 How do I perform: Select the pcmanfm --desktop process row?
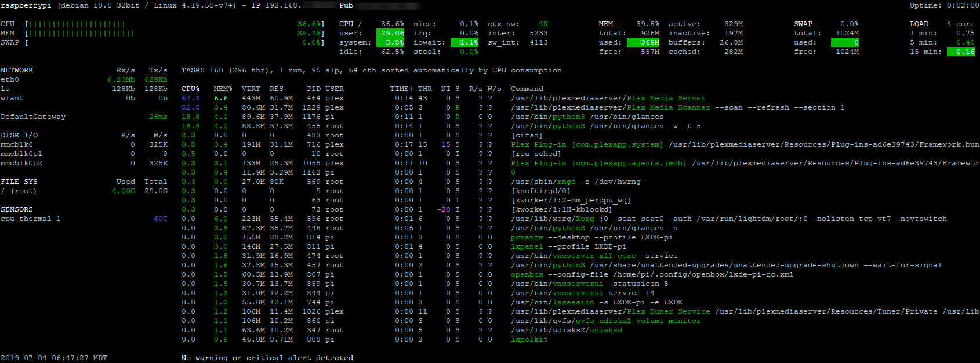tap(427, 238)
